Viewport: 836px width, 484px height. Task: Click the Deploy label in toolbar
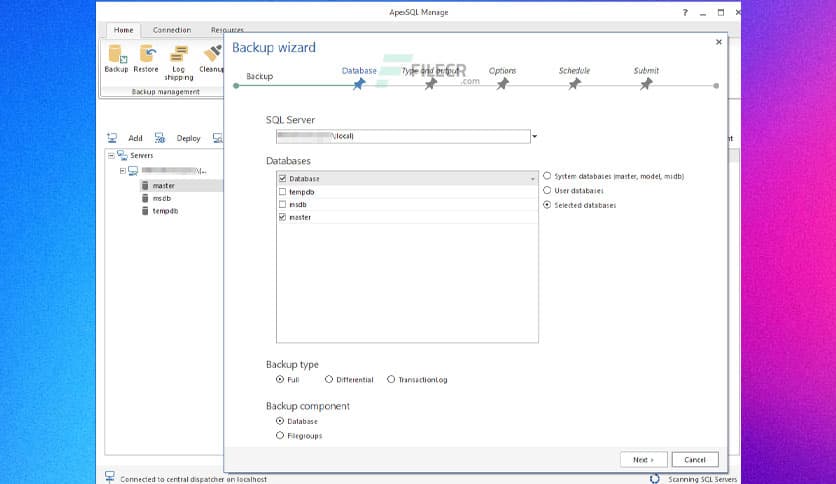(x=188, y=138)
